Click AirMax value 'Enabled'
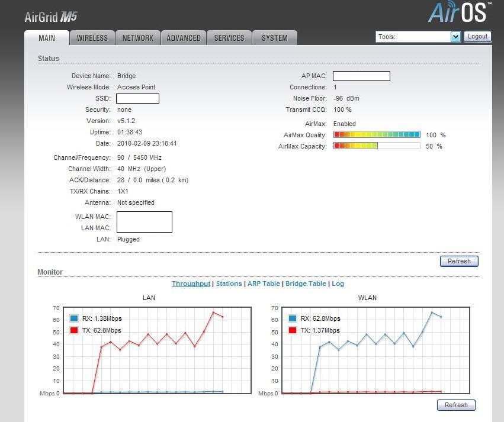This screenshot has width=504, height=422. click(344, 124)
